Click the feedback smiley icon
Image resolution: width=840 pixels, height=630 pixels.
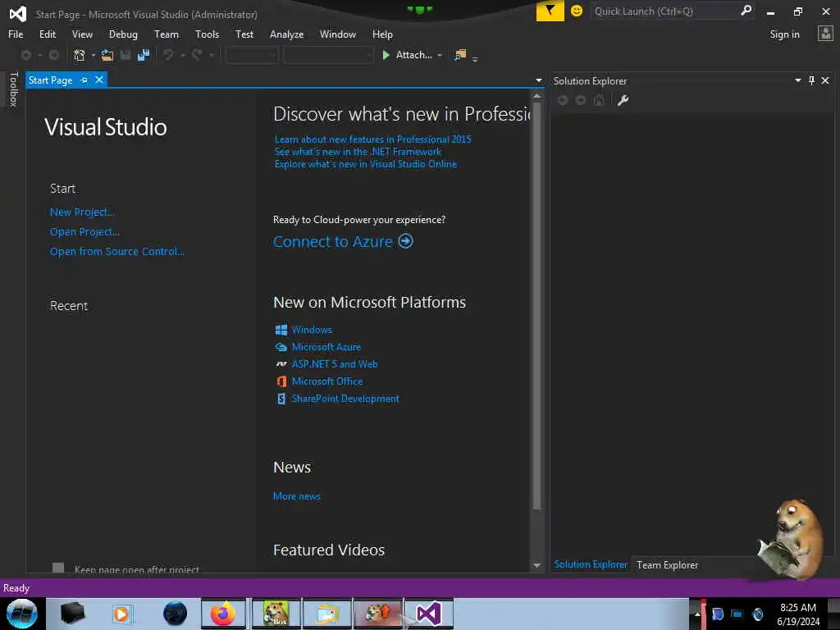coord(577,11)
